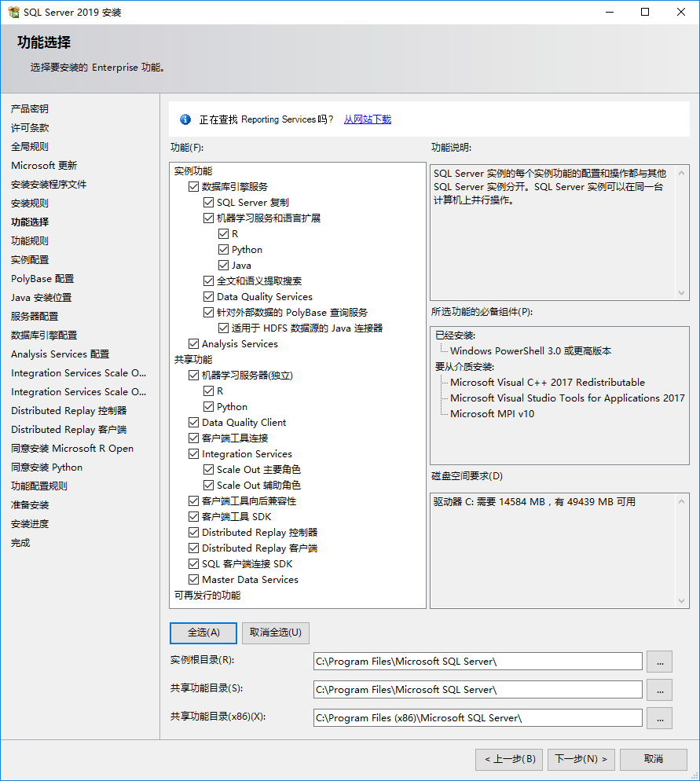Go back with 上一步(B) button
The height and width of the screenshot is (781, 700).
[509, 760]
